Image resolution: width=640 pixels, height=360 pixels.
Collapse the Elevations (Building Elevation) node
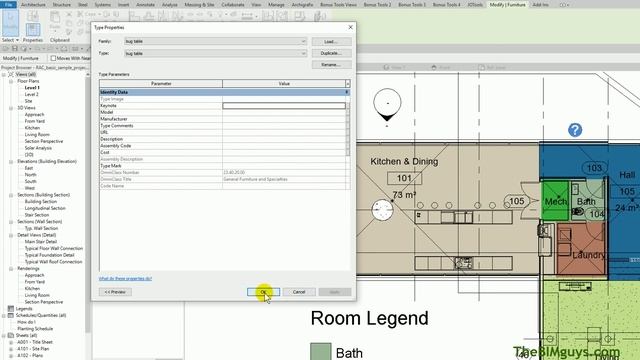click(11, 161)
